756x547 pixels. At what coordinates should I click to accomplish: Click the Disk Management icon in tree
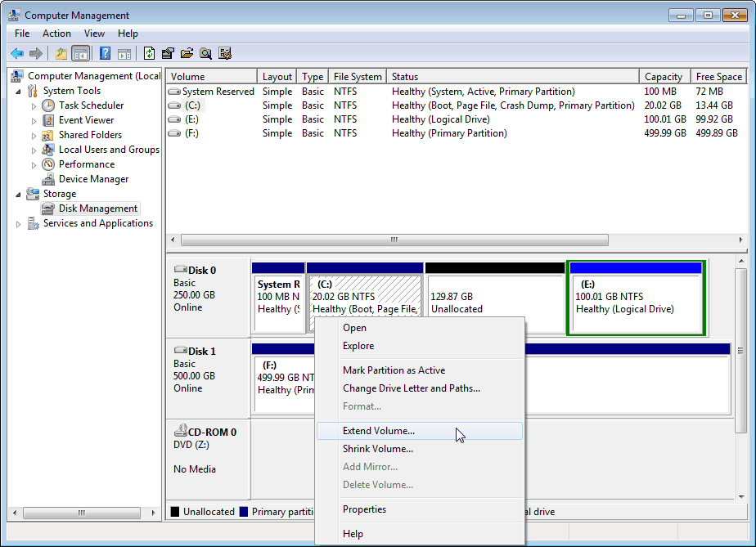click(x=47, y=208)
